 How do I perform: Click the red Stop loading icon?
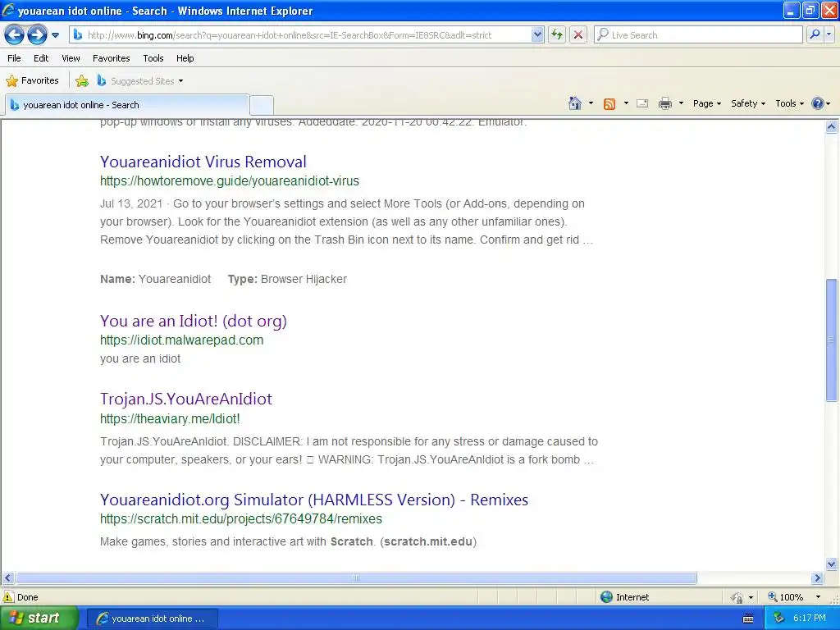tap(578, 35)
